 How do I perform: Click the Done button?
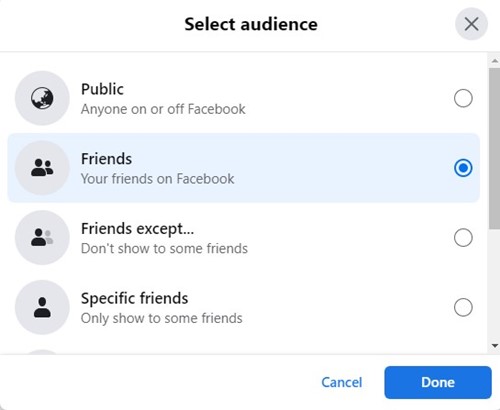pos(438,382)
